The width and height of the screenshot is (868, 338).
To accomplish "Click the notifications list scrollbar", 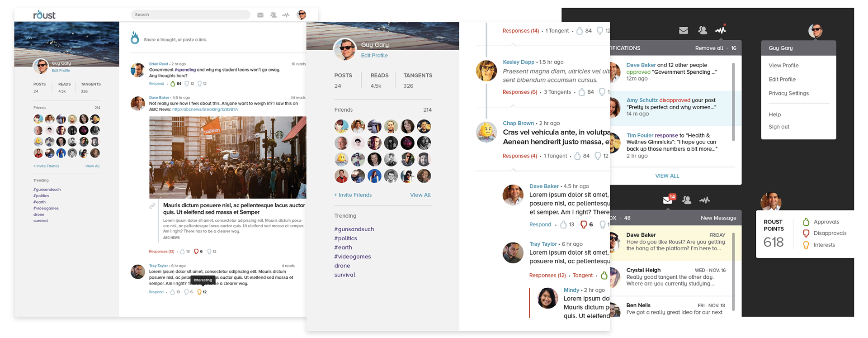I will point(733,101).
